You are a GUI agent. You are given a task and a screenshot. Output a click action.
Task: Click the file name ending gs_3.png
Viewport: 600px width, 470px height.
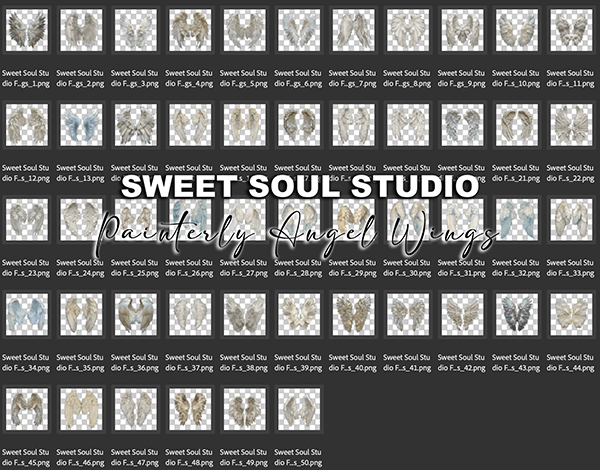134,78
